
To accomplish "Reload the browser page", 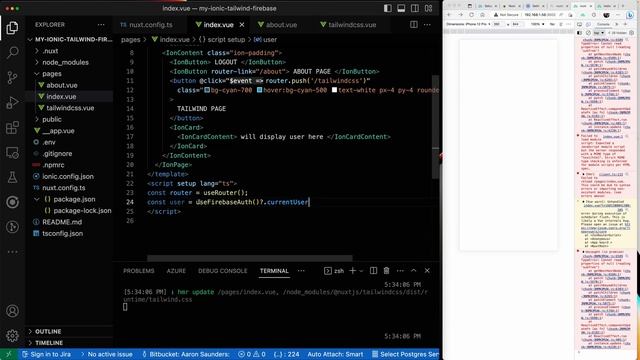I will (471, 15).
